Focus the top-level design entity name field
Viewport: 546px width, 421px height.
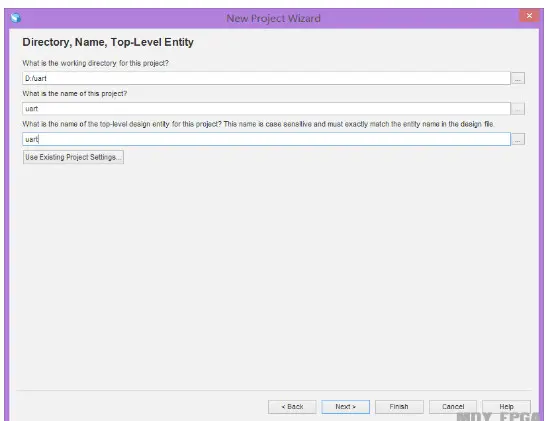[266, 139]
